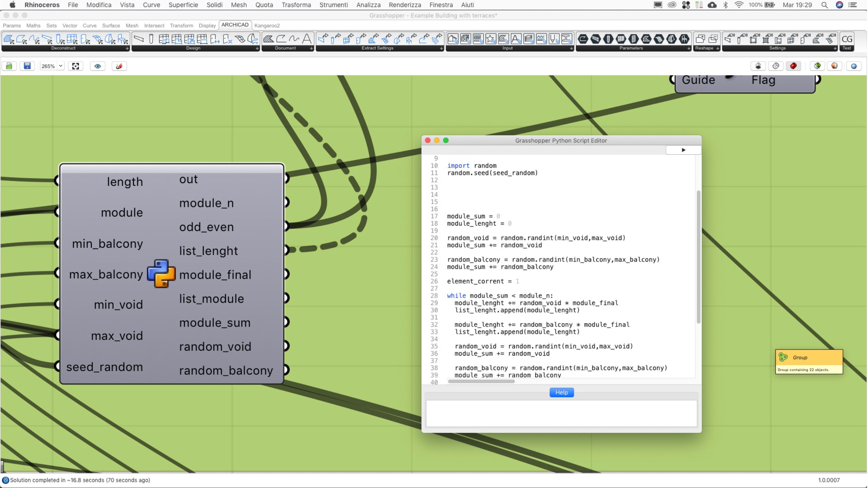Save the document with floppy icon

coord(27,66)
